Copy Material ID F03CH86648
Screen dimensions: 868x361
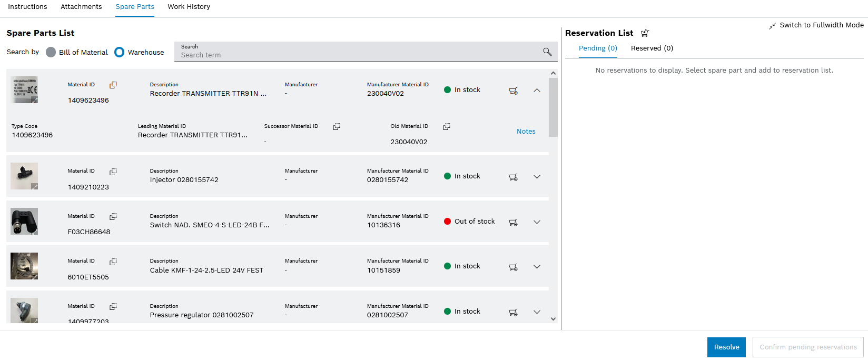[113, 216]
